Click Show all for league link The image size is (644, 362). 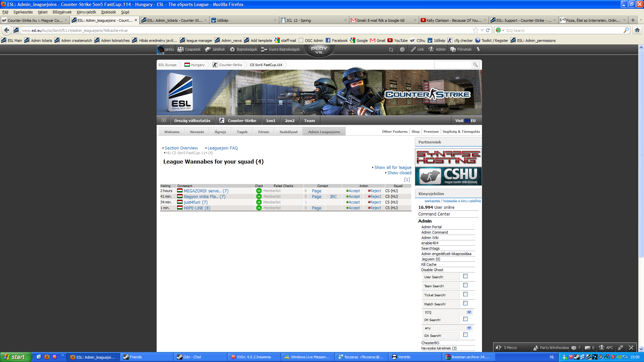(393, 167)
